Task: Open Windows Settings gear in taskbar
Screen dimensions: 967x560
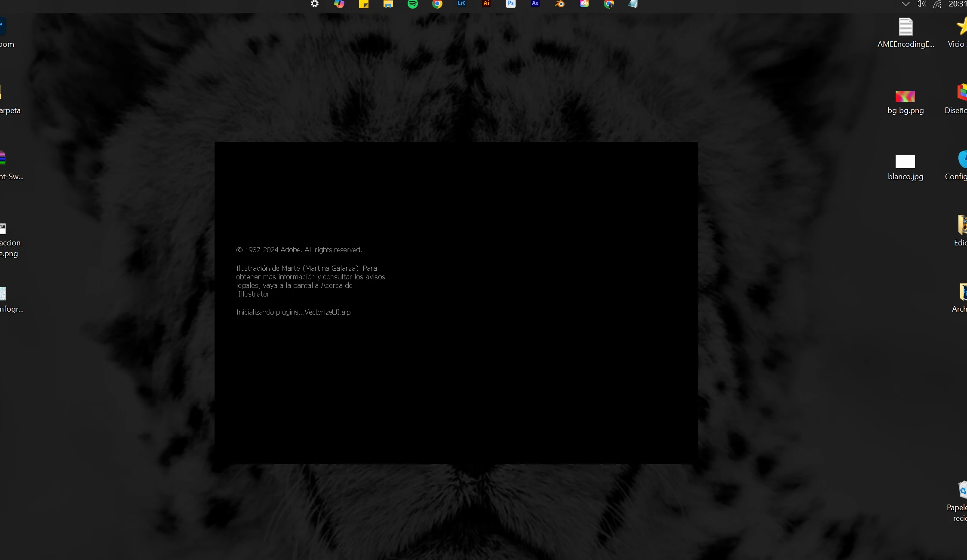Action: pos(315,4)
